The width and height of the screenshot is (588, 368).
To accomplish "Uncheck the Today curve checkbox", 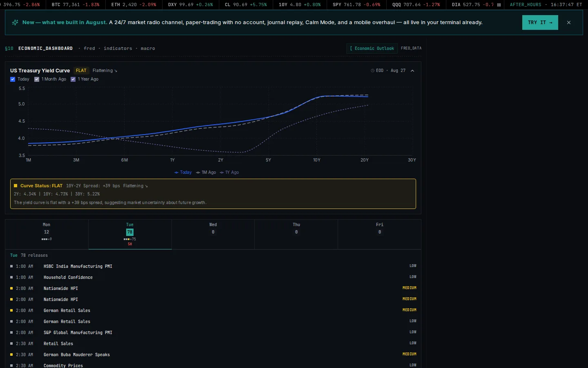I will [13, 79].
